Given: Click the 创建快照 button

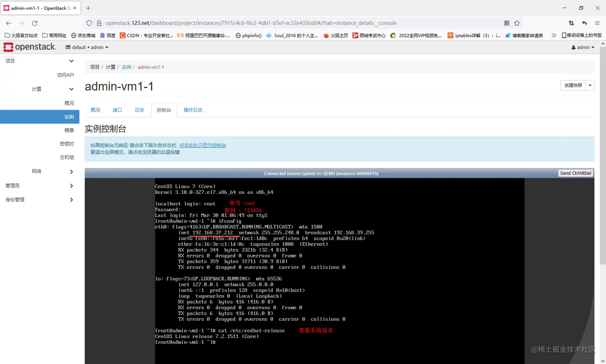Looking at the screenshot, I should coord(573,85).
